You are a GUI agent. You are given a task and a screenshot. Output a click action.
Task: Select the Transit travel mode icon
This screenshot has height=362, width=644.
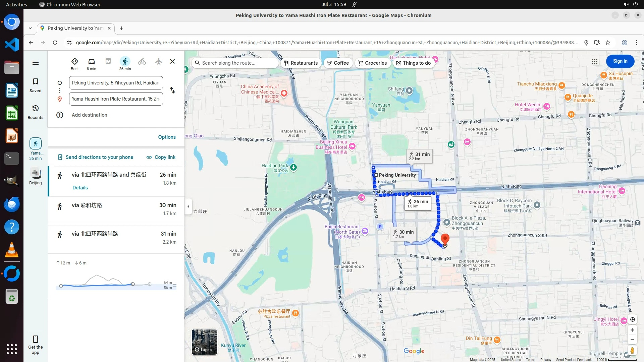[x=108, y=62]
